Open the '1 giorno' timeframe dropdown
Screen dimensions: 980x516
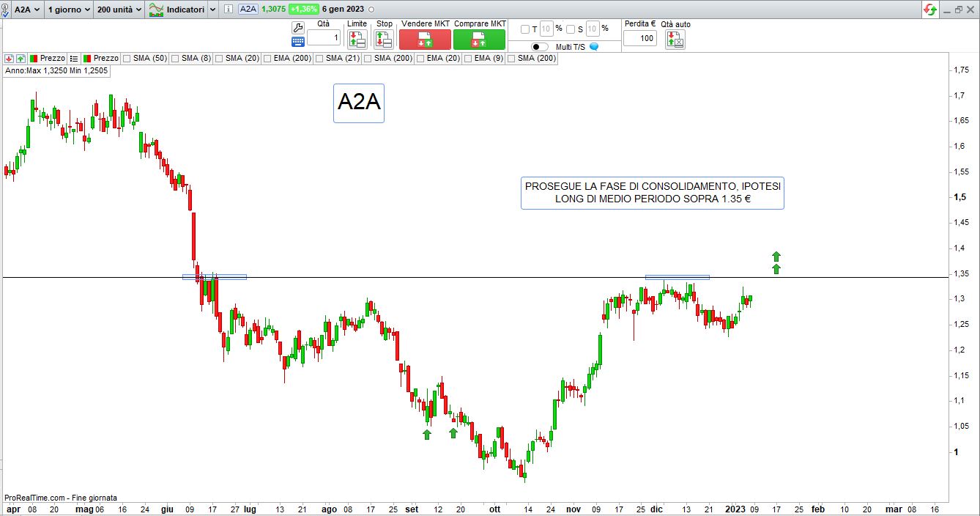69,10
